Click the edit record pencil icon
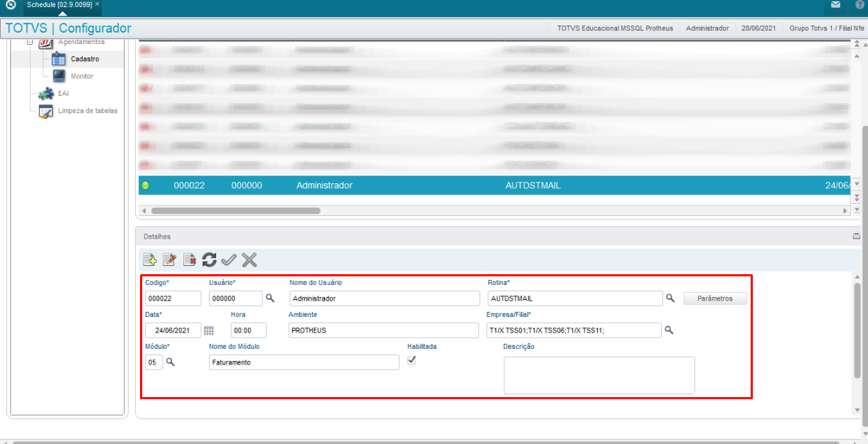The image size is (868, 444). (x=169, y=260)
